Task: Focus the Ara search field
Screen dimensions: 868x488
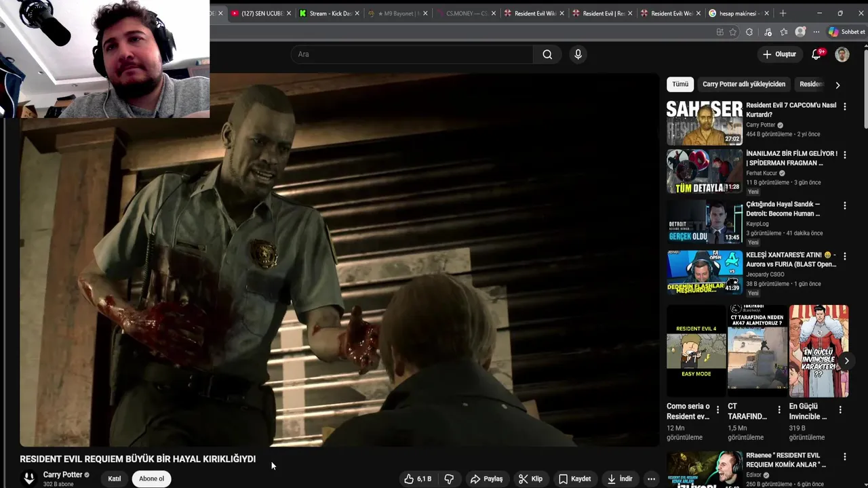Action: [x=412, y=54]
